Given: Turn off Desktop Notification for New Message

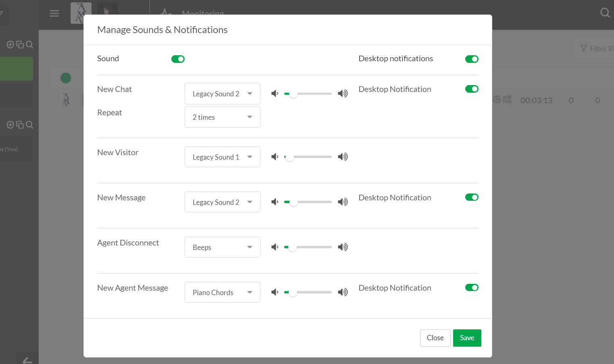Looking at the screenshot, I should pos(472,197).
